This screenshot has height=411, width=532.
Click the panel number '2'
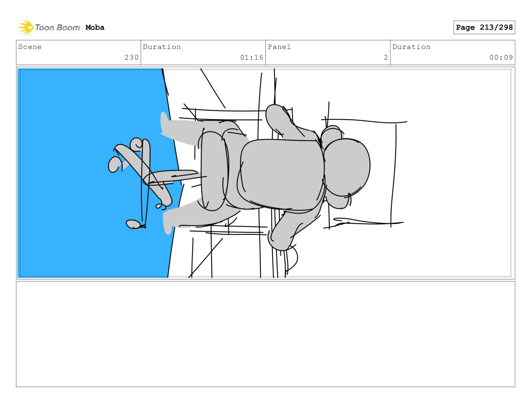[386, 57]
